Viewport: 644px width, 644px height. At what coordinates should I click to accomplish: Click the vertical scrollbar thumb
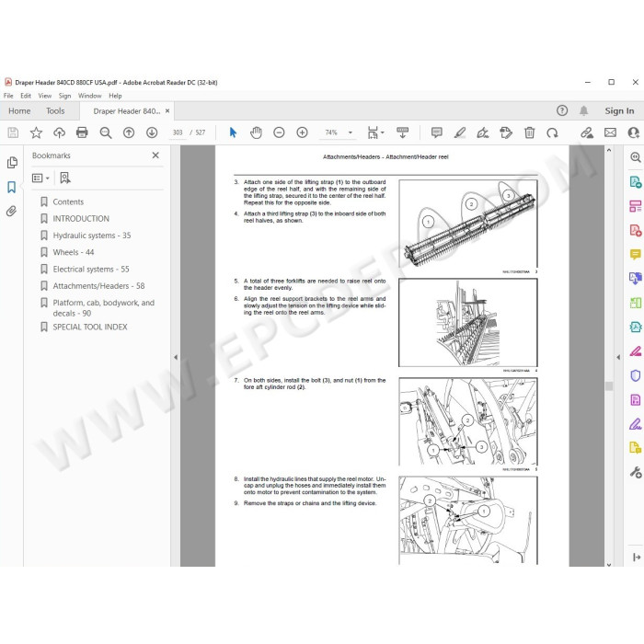tap(609, 385)
